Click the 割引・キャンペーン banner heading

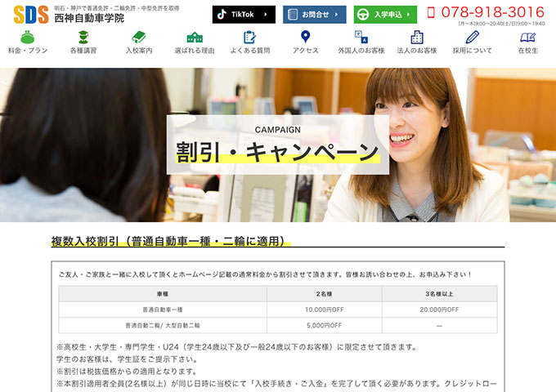(x=278, y=152)
